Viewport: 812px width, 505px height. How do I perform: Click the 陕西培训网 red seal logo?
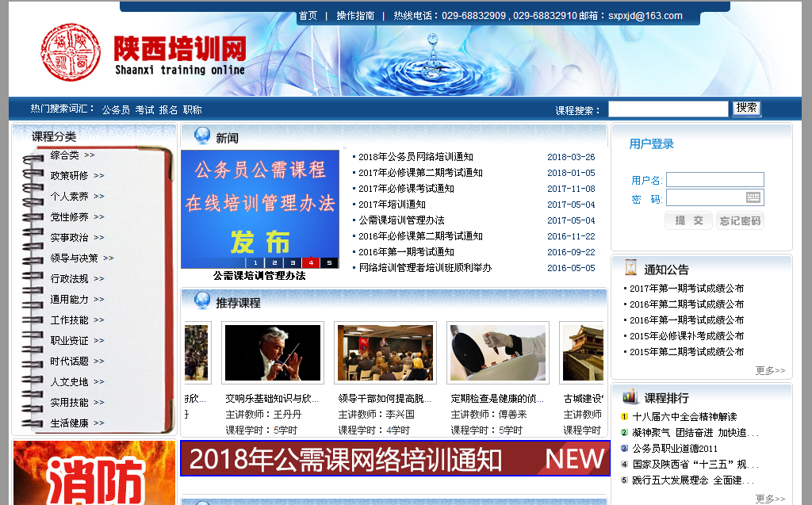click(x=71, y=51)
